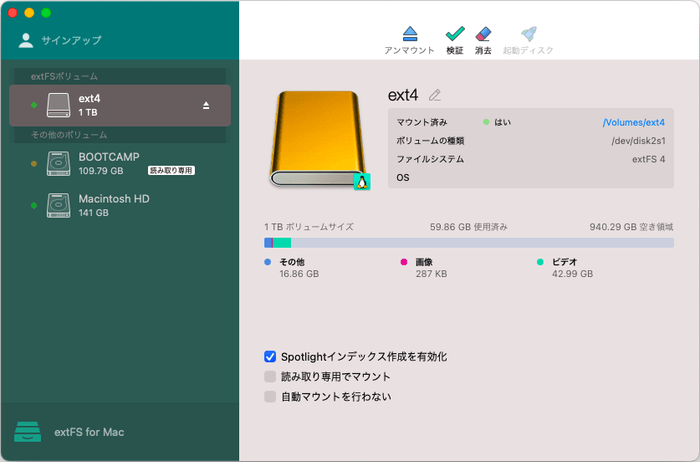Click the 59.86 GB 使用済み label
700x462 pixels.
coord(469,227)
